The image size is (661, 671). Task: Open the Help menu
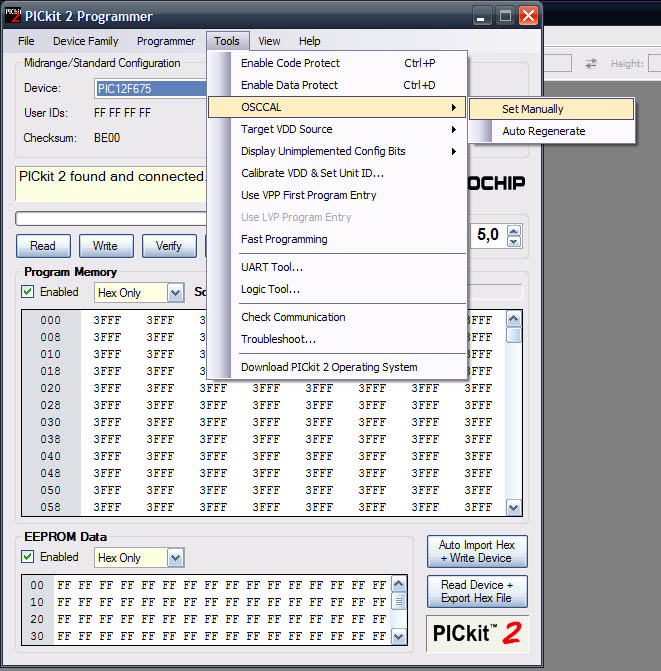click(x=309, y=41)
